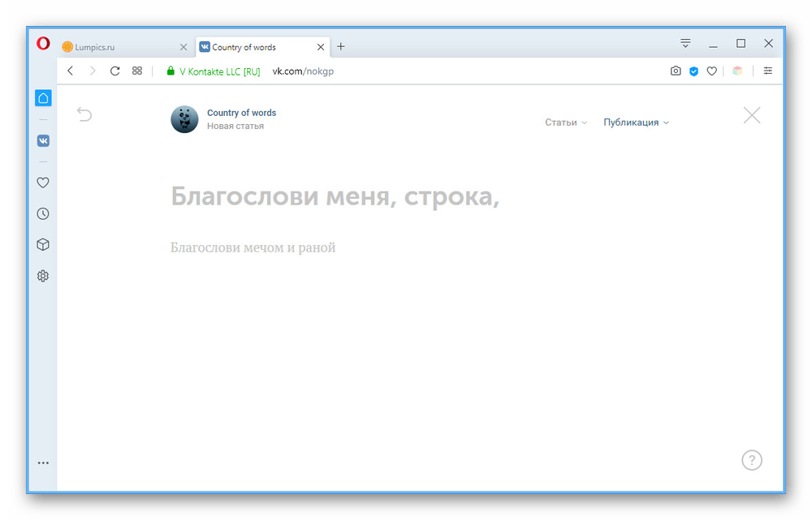
Task: Reload the current page
Action: coord(115,71)
